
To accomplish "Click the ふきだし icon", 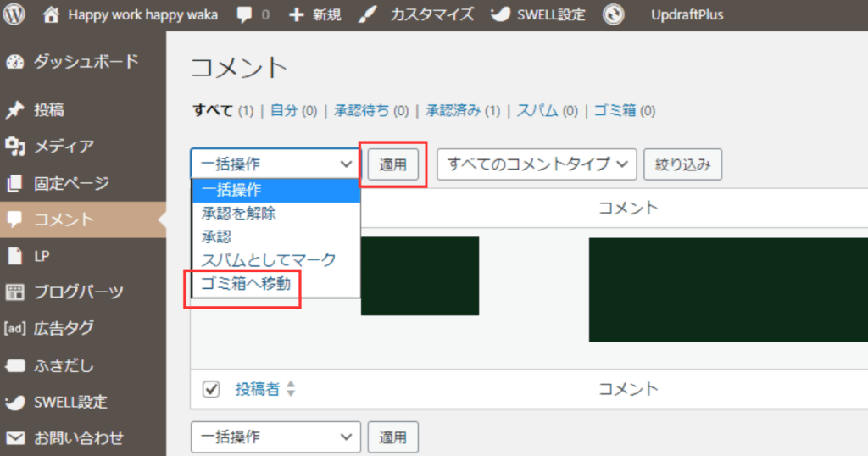I will [15, 366].
